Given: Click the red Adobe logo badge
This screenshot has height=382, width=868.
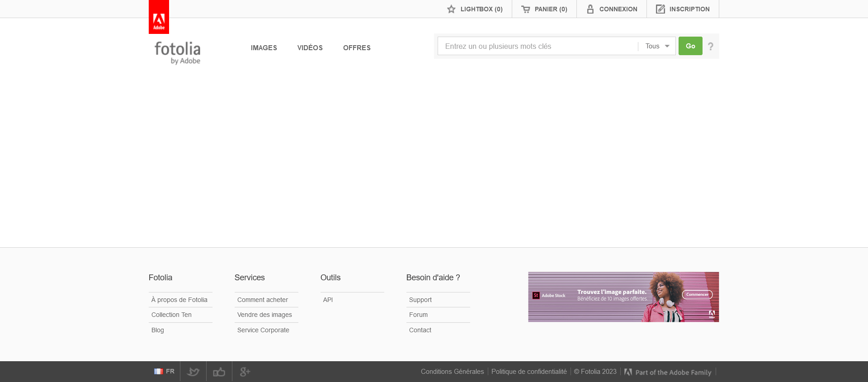Looking at the screenshot, I should 159,17.
